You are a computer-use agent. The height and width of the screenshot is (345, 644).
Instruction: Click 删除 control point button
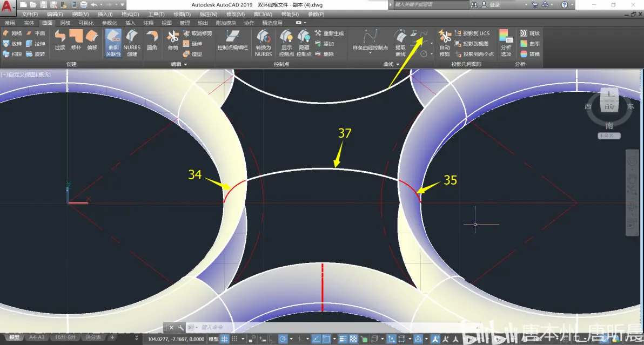pos(325,54)
